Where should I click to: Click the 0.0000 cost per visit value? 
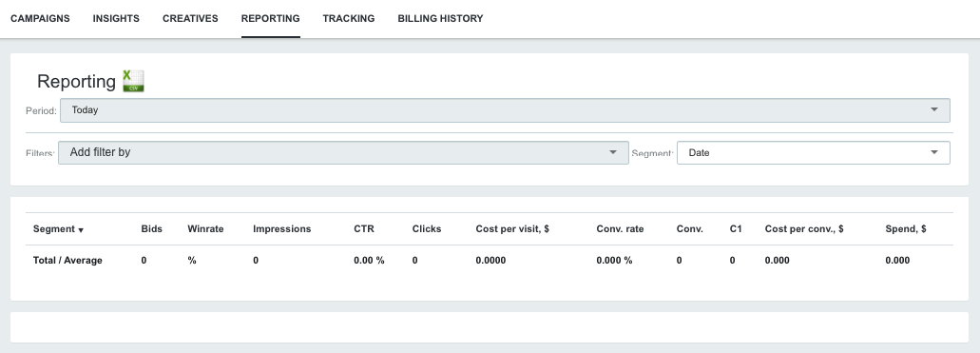[x=490, y=261]
